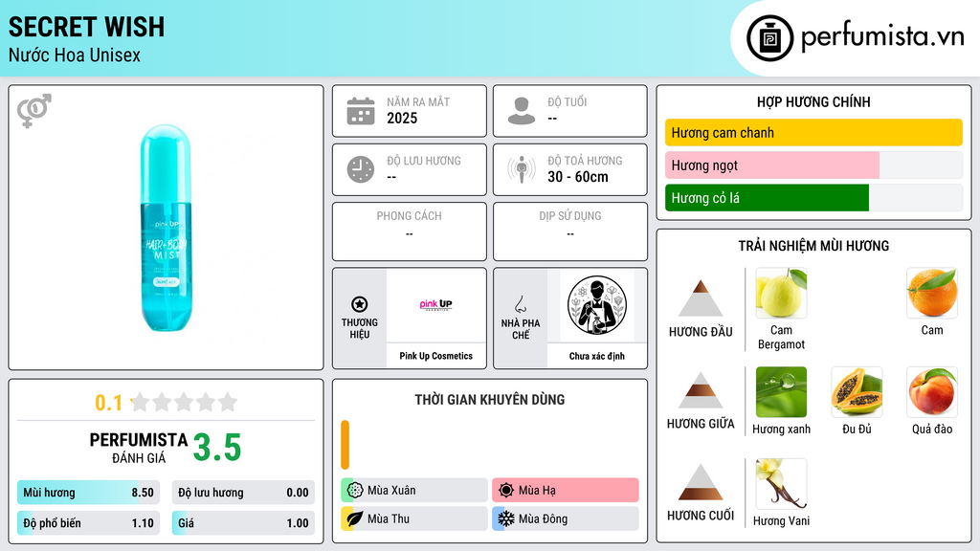Click the Thời gian khuyên dùng heading

(490, 399)
